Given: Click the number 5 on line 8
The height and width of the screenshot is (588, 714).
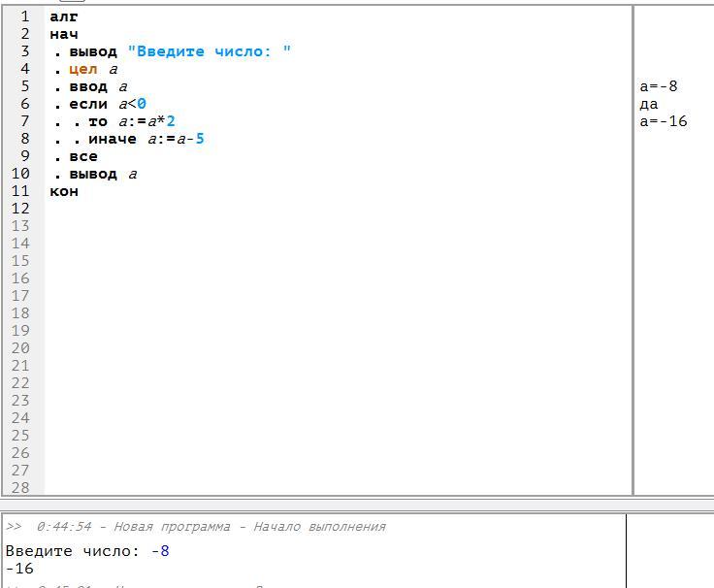Looking at the screenshot, I should click(x=200, y=139).
